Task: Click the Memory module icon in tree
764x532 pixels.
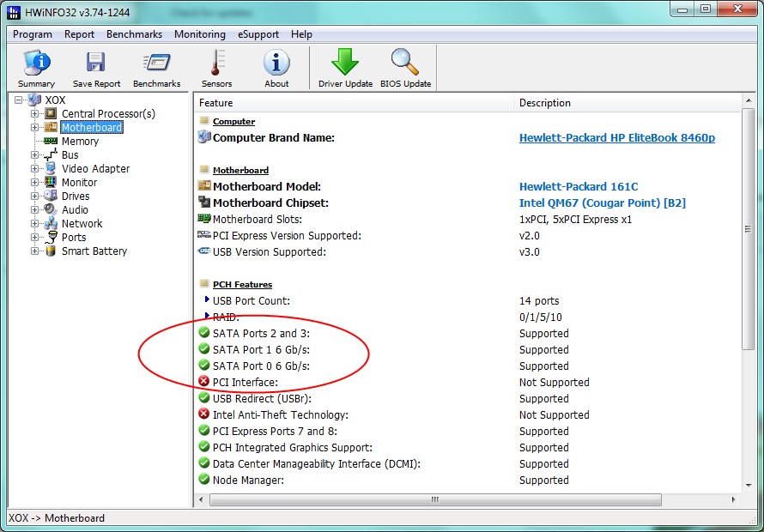Action: pyautogui.click(x=50, y=141)
